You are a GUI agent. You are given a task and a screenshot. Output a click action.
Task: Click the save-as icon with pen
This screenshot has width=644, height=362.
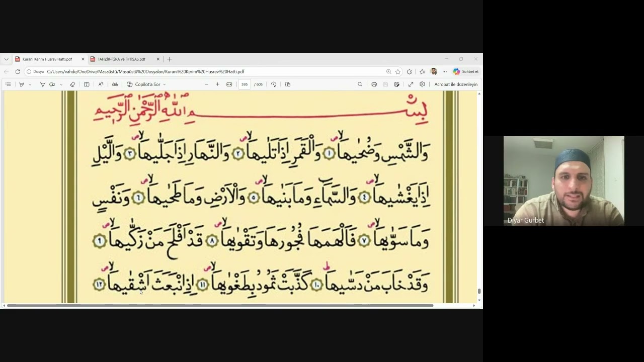pos(397,84)
